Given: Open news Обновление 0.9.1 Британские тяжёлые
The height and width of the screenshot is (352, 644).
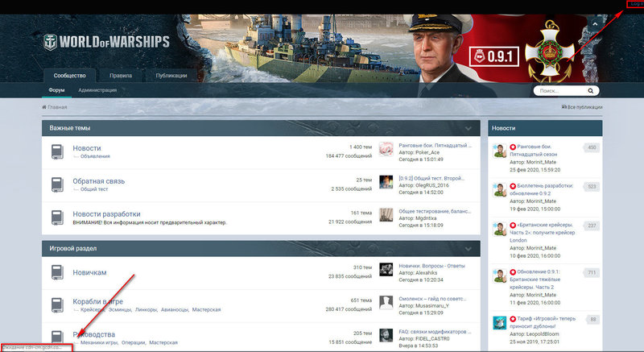Looking at the screenshot, I should tap(535, 280).
